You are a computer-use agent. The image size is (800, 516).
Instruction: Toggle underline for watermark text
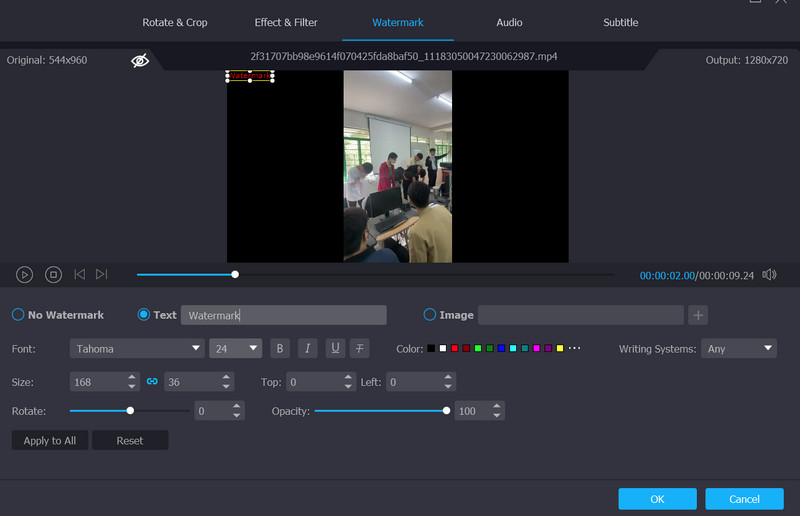click(x=335, y=348)
